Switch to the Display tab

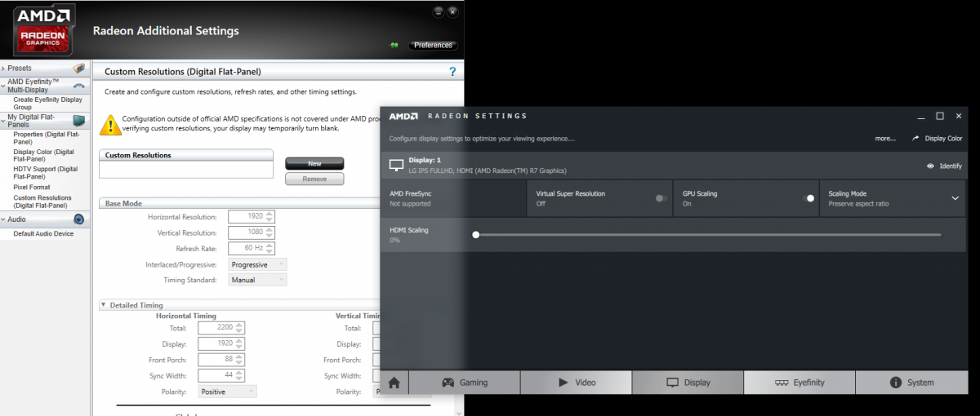688,382
